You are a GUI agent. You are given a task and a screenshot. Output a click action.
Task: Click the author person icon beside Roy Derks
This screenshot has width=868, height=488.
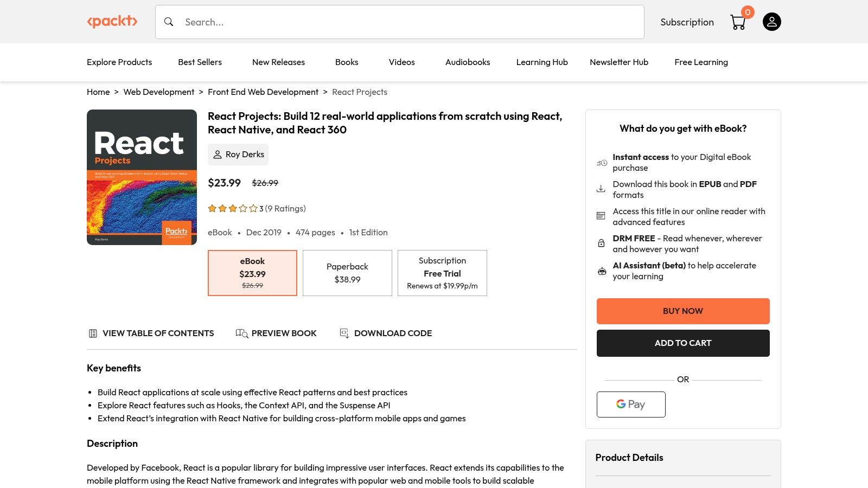click(x=218, y=155)
